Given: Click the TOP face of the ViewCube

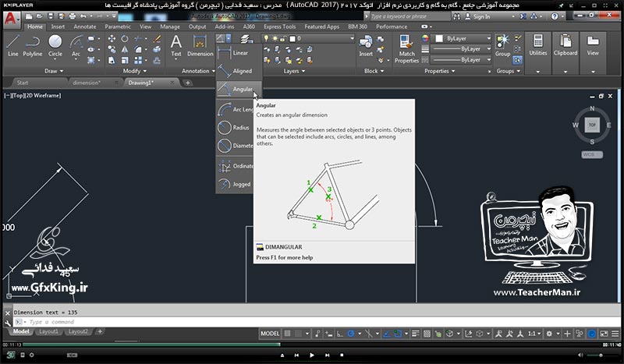Looking at the screenshot, I should pyautogui.click(x=592, y=125).
